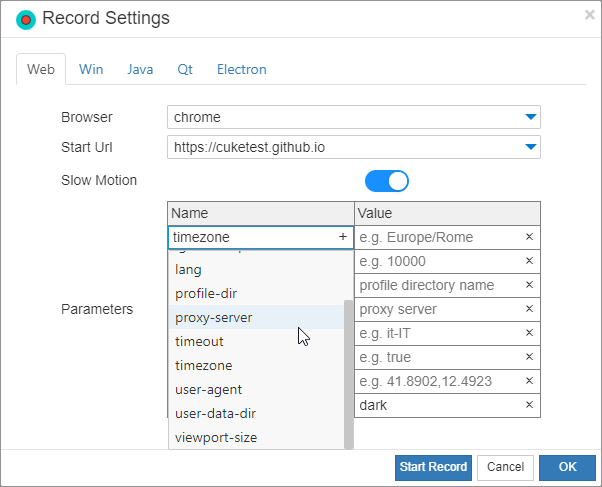The width and height of the screenshot is (602, 487).
Task: Remove the profile directory name parameter row
Action: [529, 285]
